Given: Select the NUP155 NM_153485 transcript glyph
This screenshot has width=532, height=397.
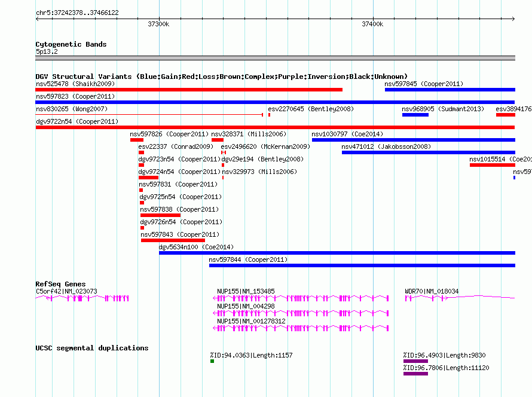Looking at the screenshot, I should coord(301,298).
